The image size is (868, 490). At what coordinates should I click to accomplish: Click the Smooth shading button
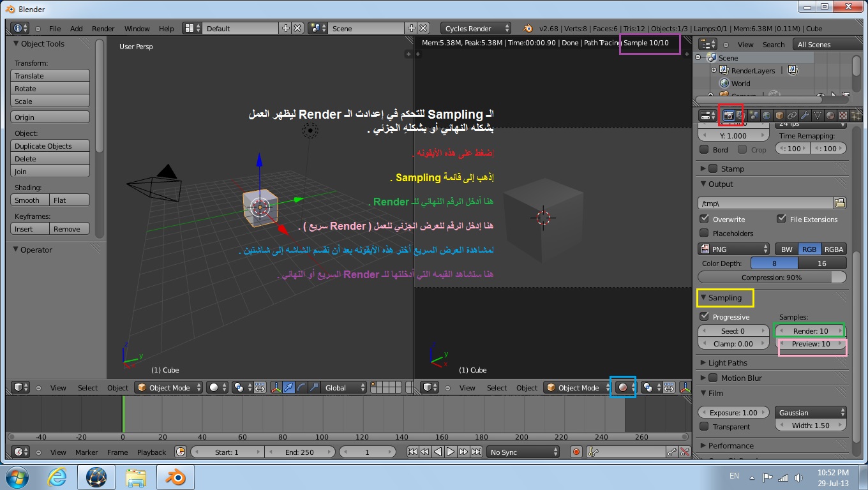point(30,200)
